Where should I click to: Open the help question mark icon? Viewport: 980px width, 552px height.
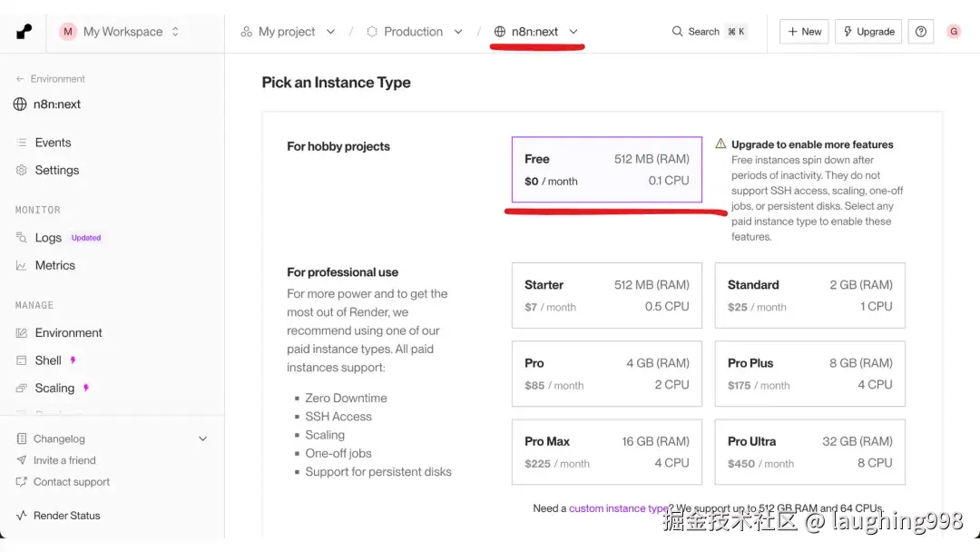coord(921,31)
